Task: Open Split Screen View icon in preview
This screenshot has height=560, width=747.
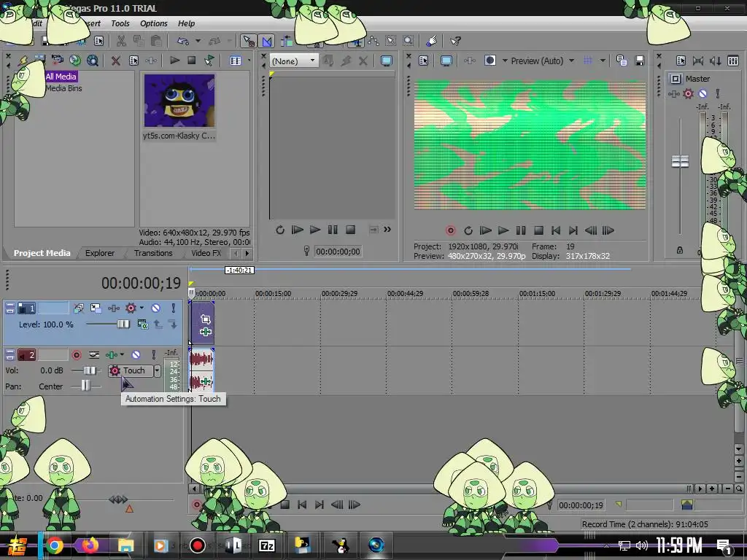Action: (489, 61)
